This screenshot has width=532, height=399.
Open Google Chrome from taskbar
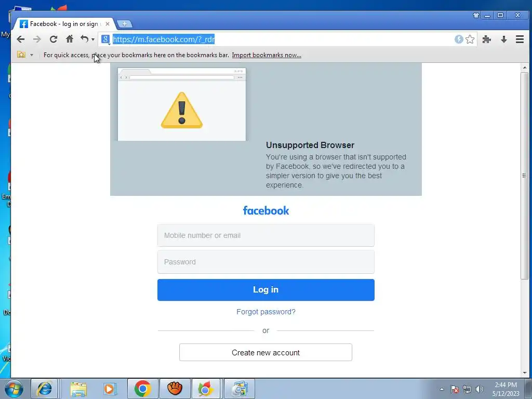coord(143,389)
